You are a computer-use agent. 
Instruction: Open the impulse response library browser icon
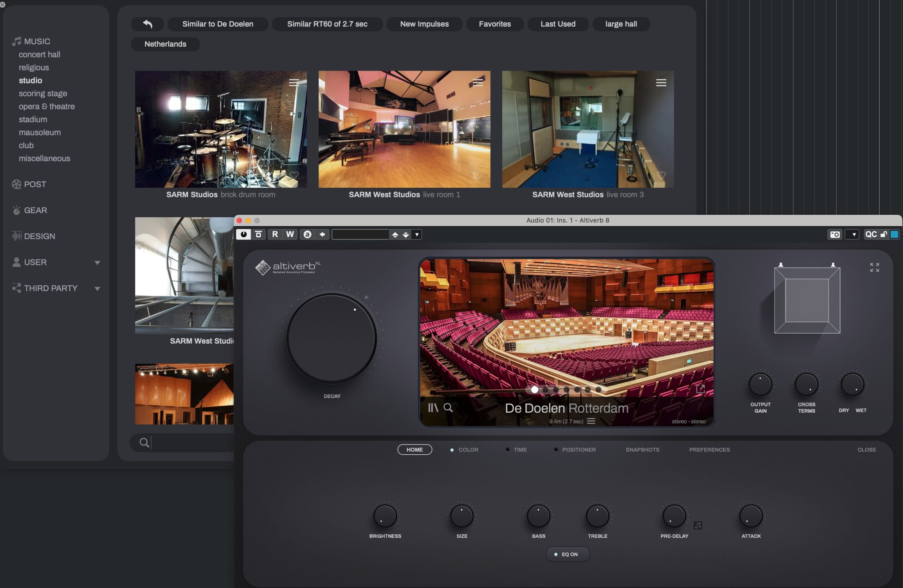click(433, 407)
